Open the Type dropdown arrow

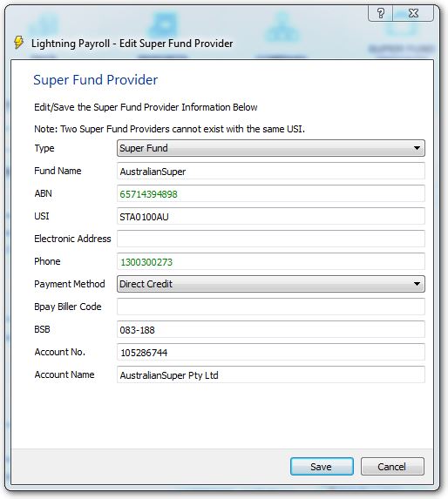417,148
